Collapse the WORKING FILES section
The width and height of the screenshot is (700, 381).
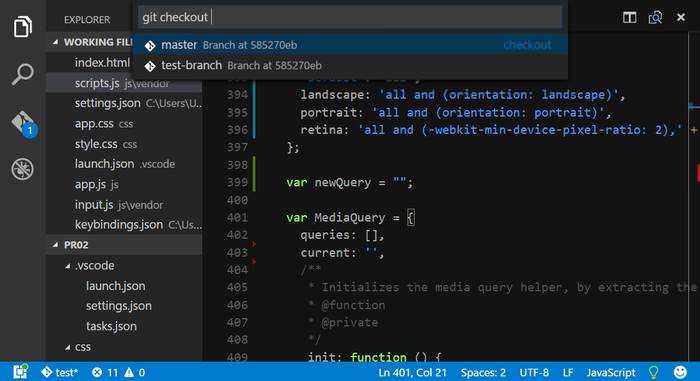[55, 42]
